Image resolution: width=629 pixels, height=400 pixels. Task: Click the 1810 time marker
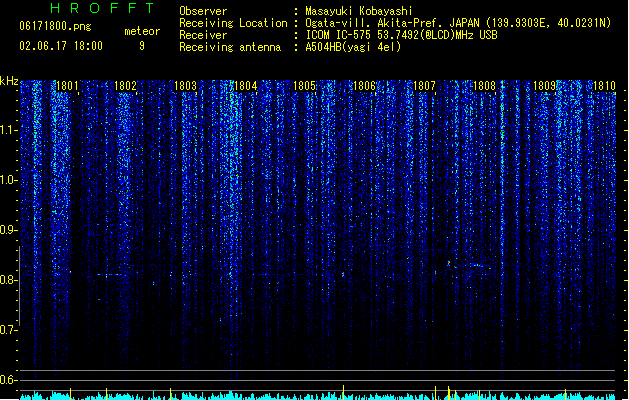pyautogui.click(x=604, y=86)
